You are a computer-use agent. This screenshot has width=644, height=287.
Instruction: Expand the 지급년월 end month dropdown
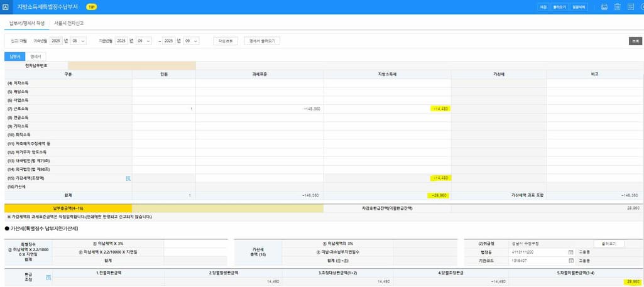(x=192, y=41)
